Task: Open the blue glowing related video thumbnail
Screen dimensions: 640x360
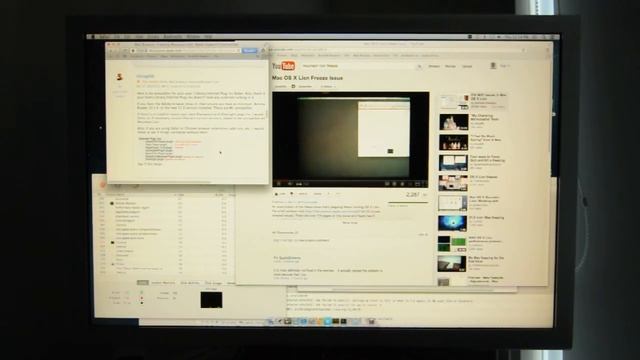Action: [x=452, y=224]
